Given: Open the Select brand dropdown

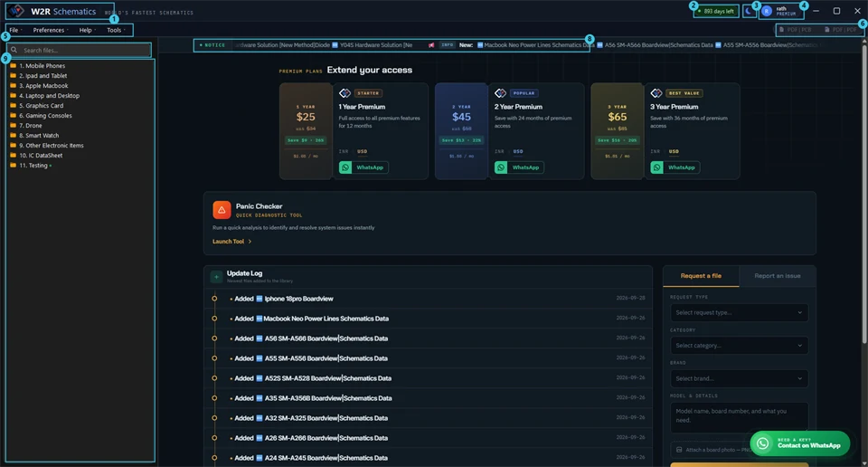Looking at the screenshot, I should (739, 379).
